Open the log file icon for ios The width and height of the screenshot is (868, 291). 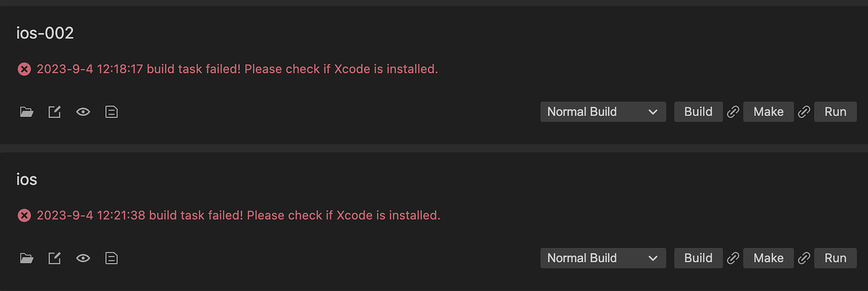tap(111, 258)
